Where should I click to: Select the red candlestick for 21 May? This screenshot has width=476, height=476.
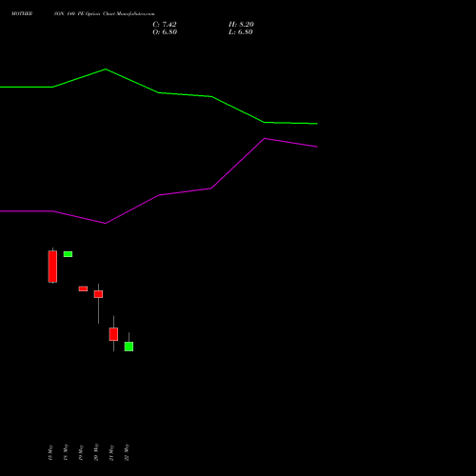pyautogui.click(x=113, y=334)
